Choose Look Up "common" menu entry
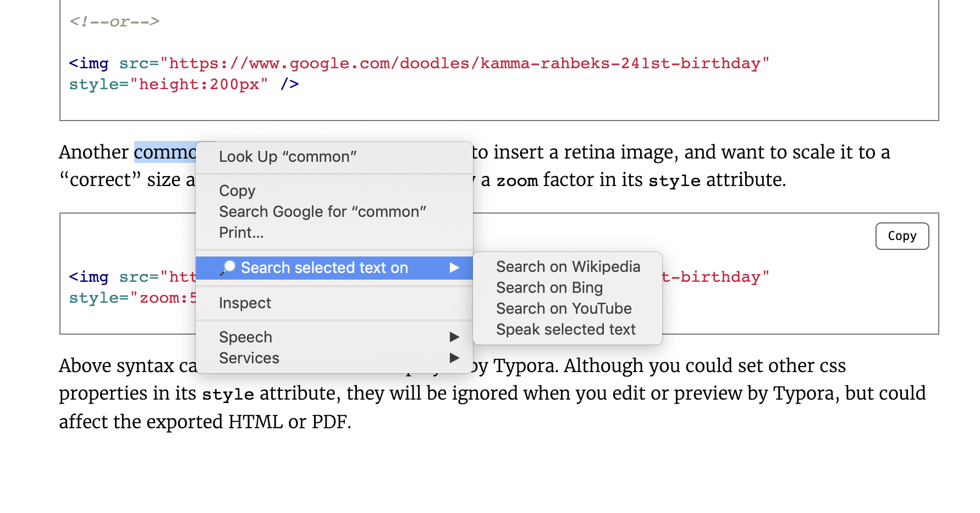 coord(334,157)
